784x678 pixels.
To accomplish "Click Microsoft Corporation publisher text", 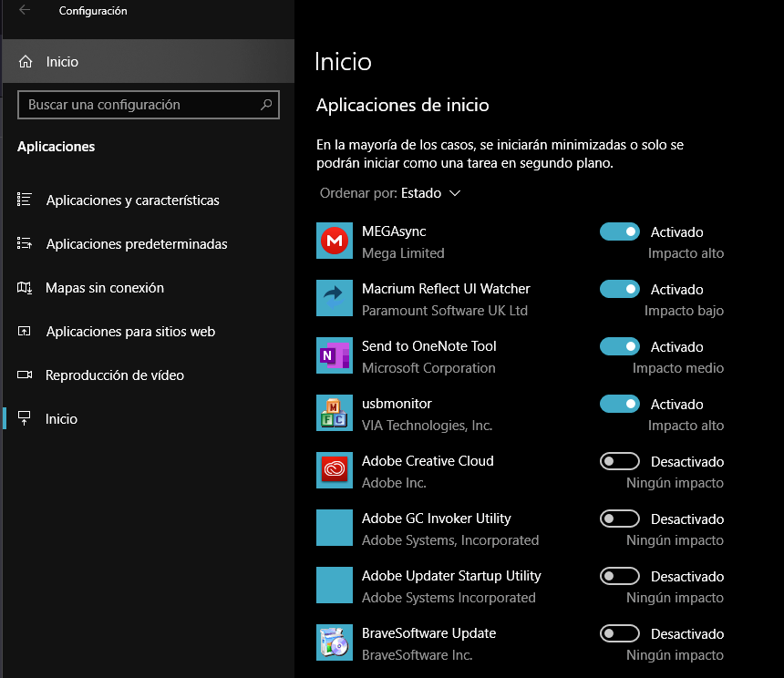I will click(x=428, y=368).
